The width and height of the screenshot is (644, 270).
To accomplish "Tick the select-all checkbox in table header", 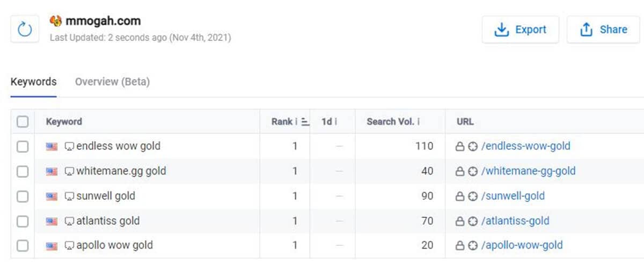I will [23, 122].
